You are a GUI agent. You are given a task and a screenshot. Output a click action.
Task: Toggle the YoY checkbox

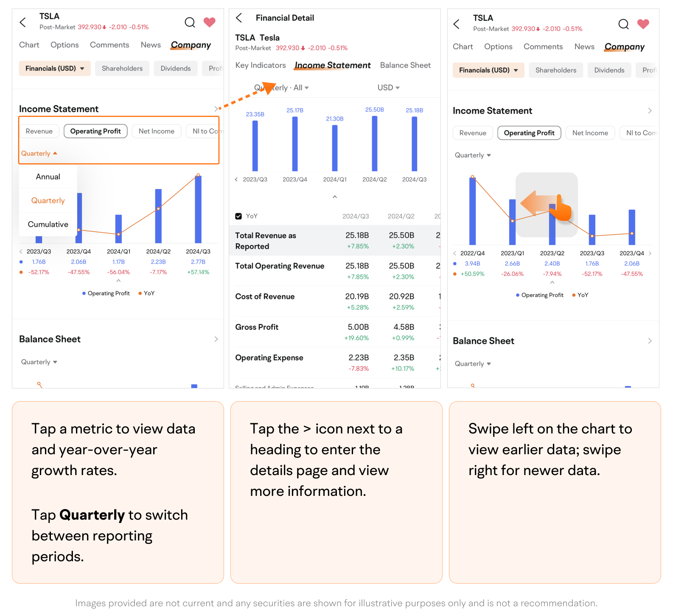pos(238,216)
